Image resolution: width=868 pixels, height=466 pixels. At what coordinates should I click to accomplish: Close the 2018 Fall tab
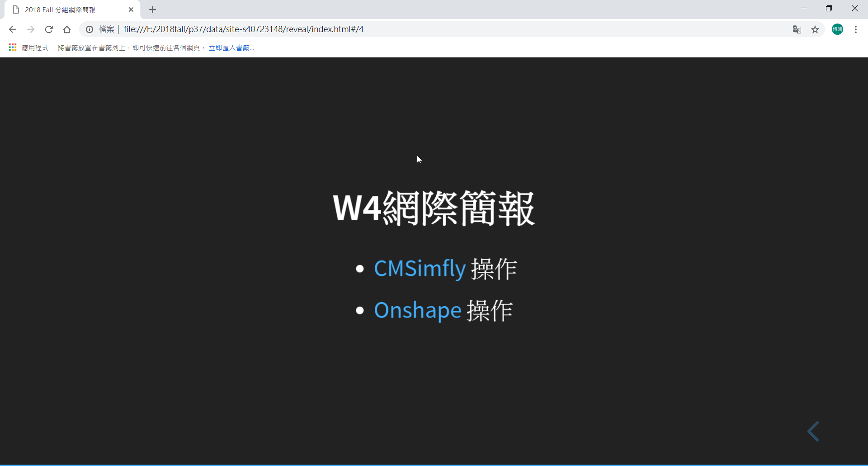click(x=131, y=10)
